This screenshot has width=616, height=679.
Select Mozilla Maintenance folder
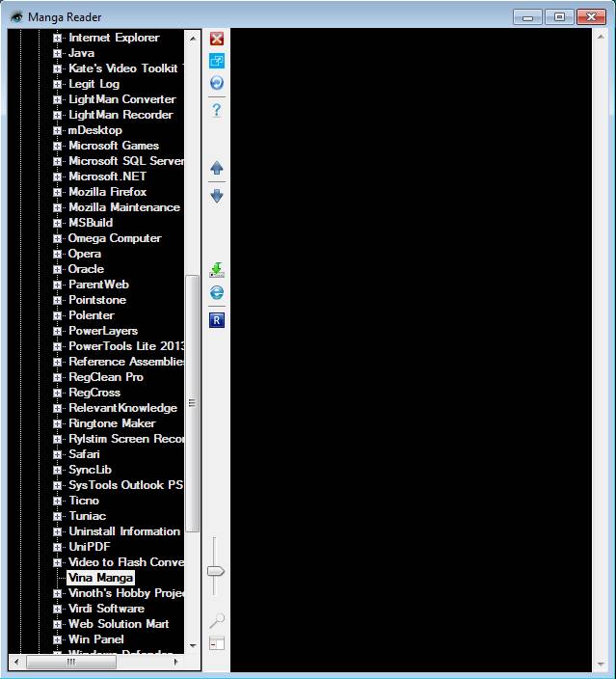(x=124, y=207)
